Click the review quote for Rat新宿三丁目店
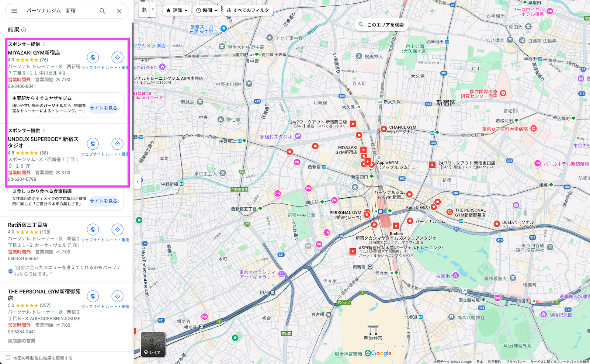Screen dimensions: 590x364 click(x=68, y=271)
